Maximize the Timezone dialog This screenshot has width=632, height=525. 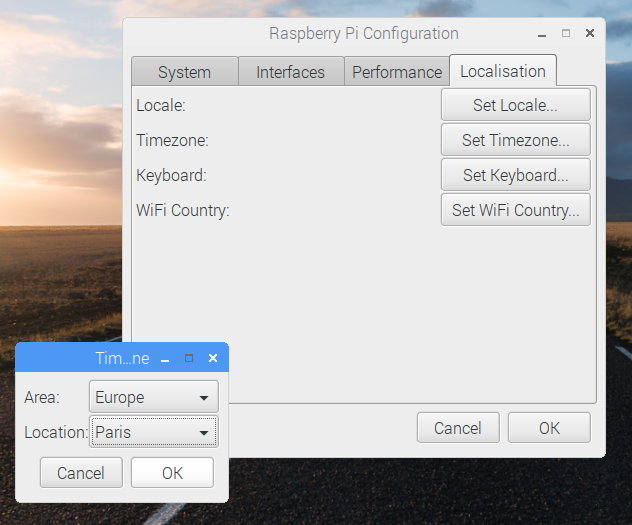[189, 358]
